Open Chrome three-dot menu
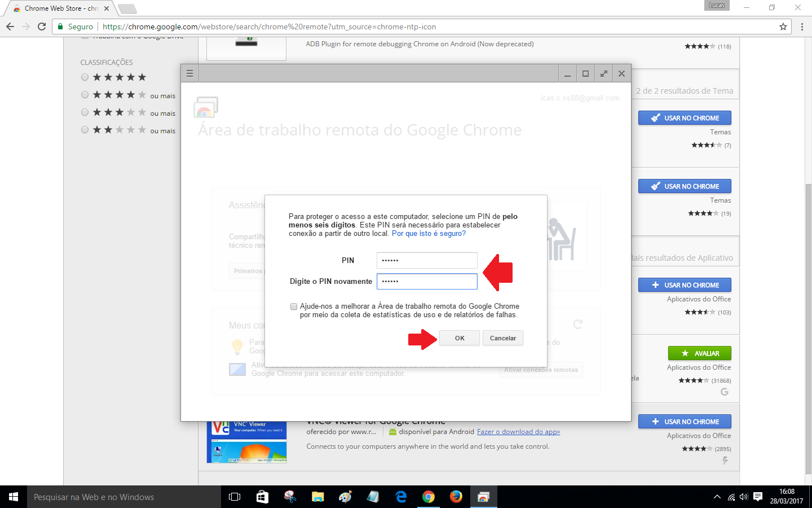The height and width of the screenshot is (508, 812). coord(802,27)
